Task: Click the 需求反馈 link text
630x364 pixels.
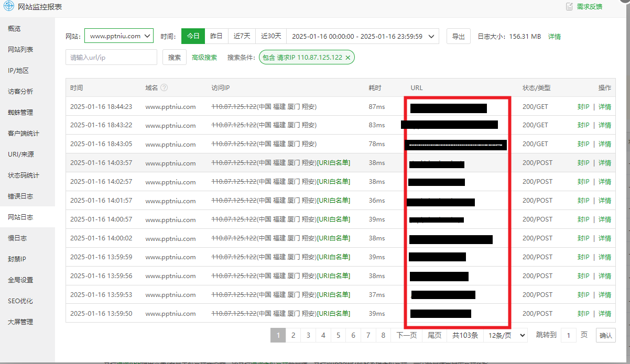Action: [590, 7]
